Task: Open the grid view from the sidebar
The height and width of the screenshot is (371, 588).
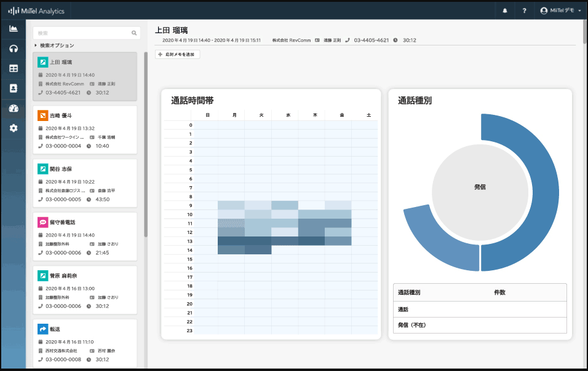Action: (13, 68)
